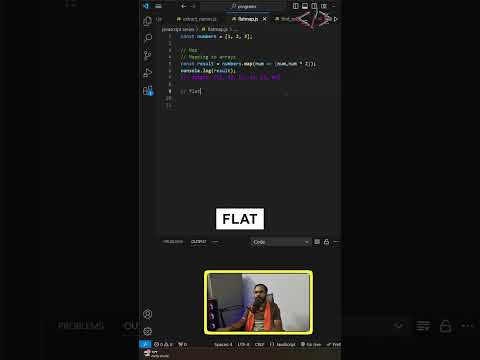Open the customize layout icon

324,6
